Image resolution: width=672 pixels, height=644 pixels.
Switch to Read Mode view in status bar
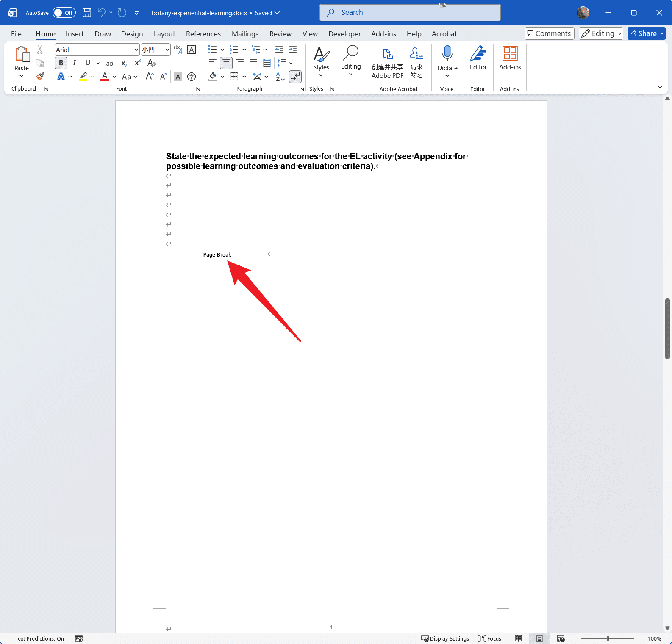pyautogui.click(x=518, y=638)
